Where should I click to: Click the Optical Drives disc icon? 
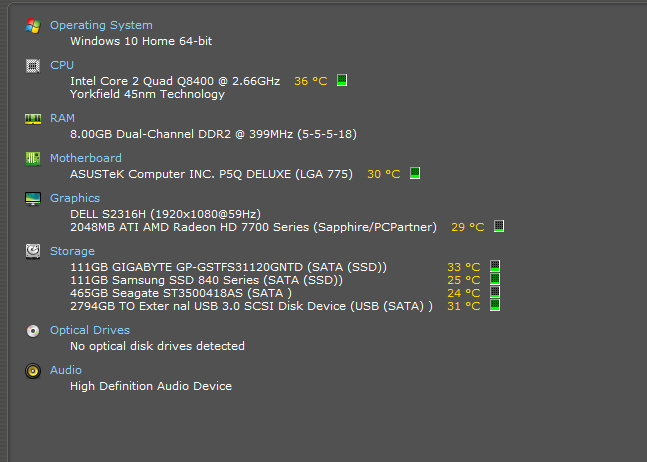(33, 331)
